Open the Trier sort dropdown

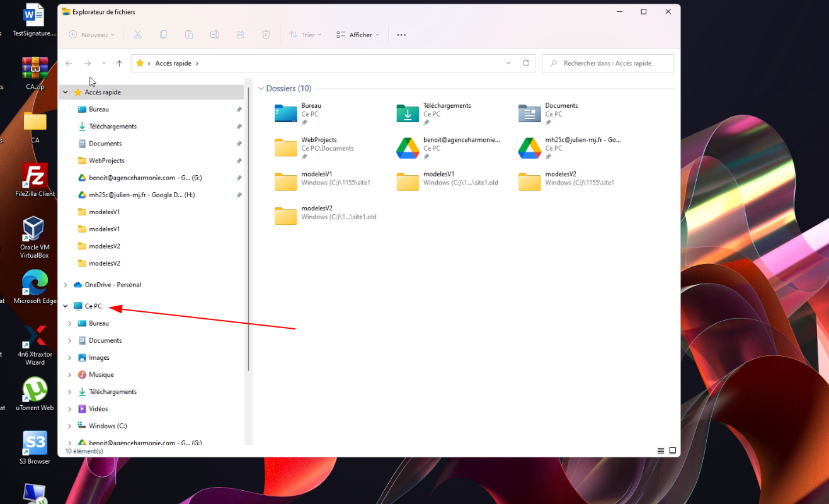(x=306, y=35)
